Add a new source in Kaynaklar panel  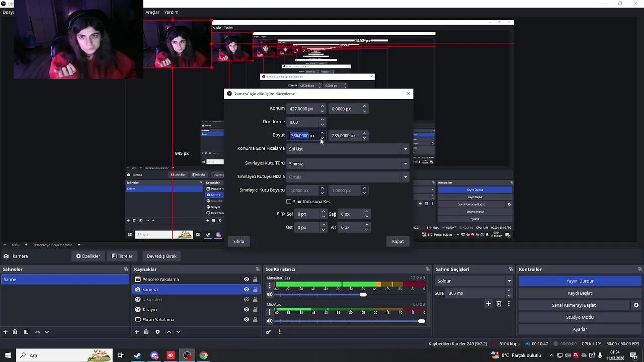(136, 332)
